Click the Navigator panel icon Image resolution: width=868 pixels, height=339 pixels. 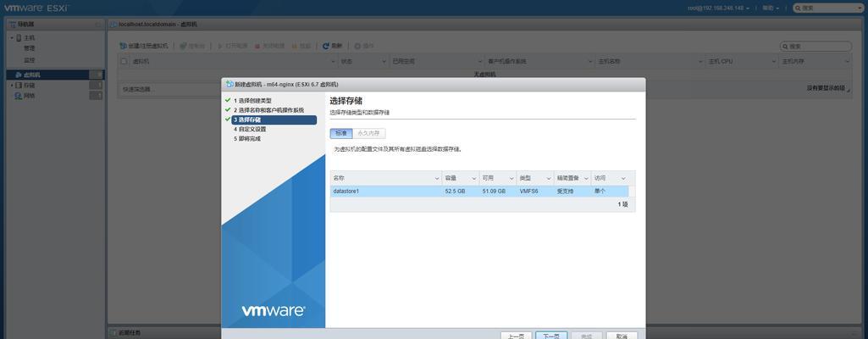tap(12, 25)
